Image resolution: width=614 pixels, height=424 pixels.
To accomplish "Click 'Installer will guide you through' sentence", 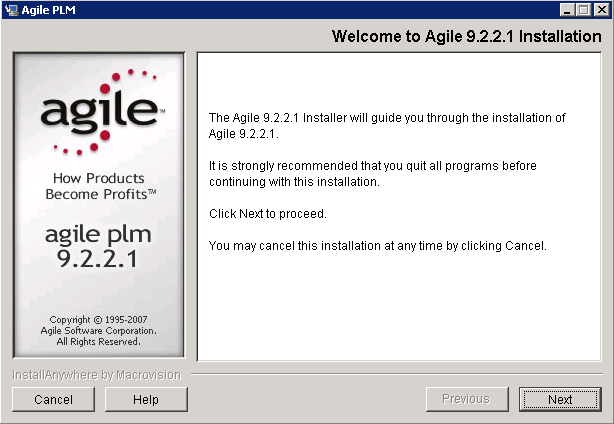I will [387, 126].
